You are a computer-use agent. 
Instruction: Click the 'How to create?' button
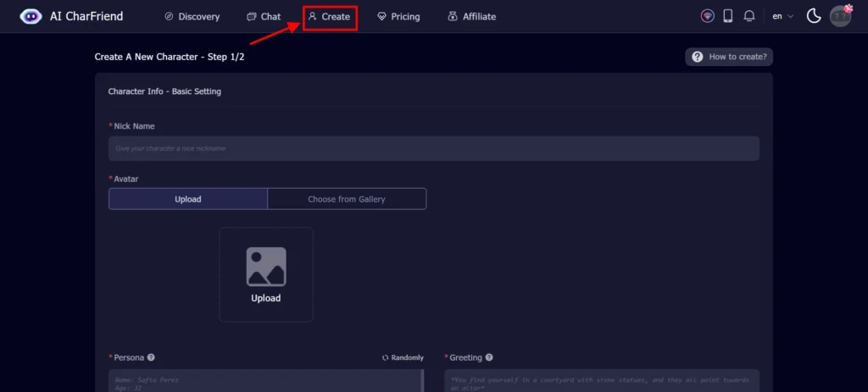click(729, 57)
